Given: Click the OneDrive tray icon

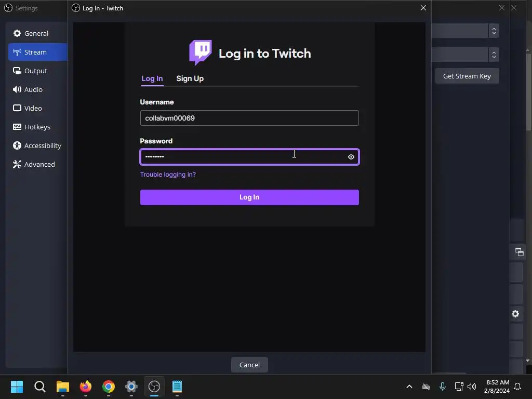Looking at the screenshot, I should (x=426, y=387).
